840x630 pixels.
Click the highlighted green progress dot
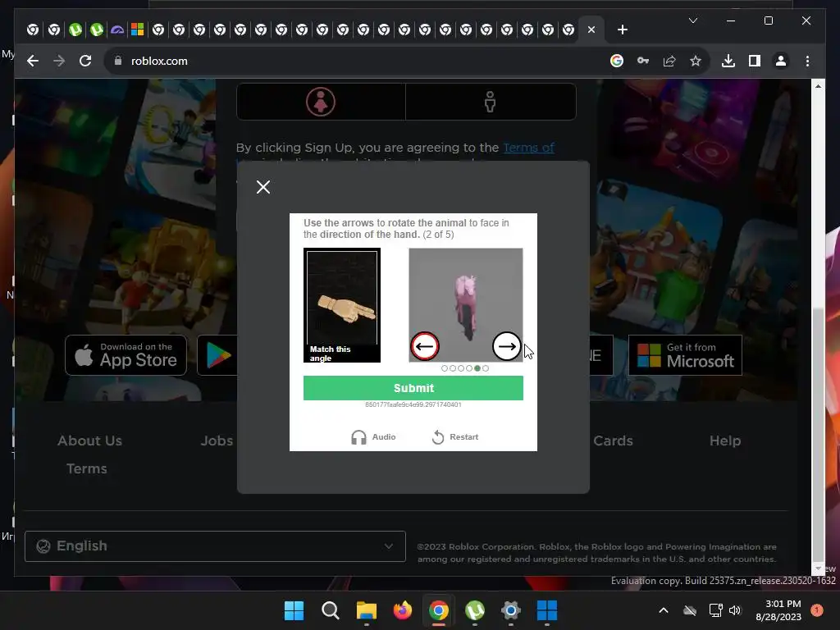pyautogui.click(x=477, y=368)
